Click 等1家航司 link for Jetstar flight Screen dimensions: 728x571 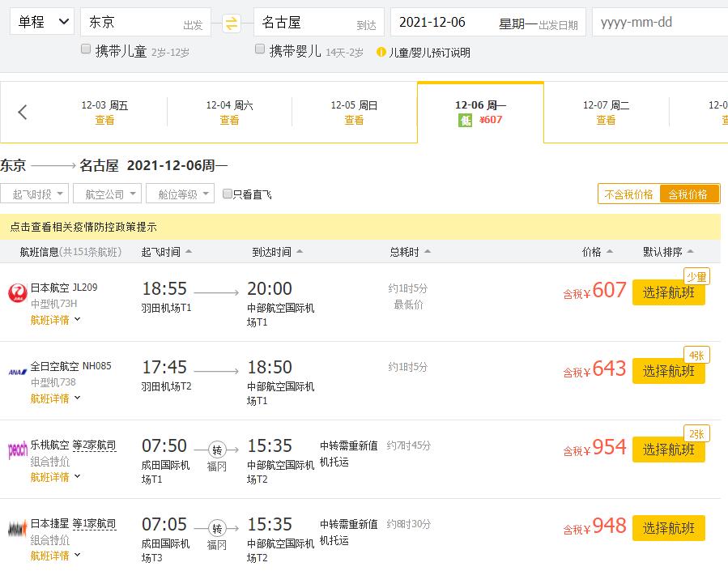[94, 523]
